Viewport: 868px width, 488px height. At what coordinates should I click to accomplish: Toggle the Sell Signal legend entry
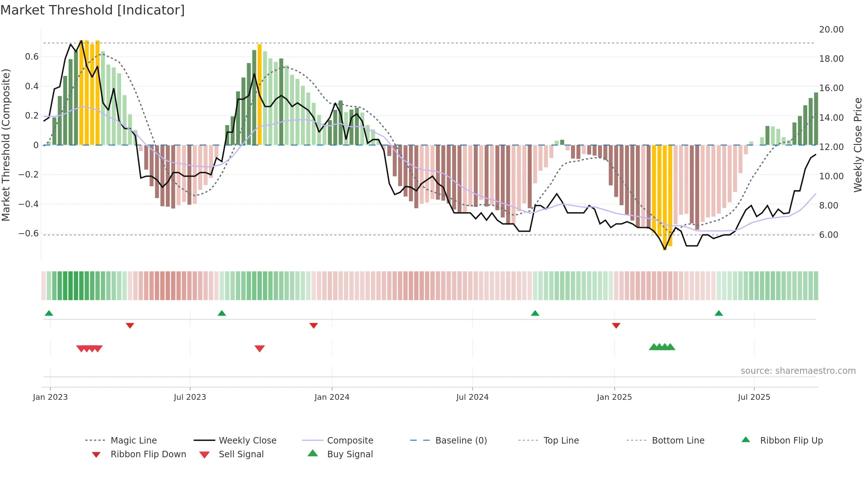pos(231,454)
